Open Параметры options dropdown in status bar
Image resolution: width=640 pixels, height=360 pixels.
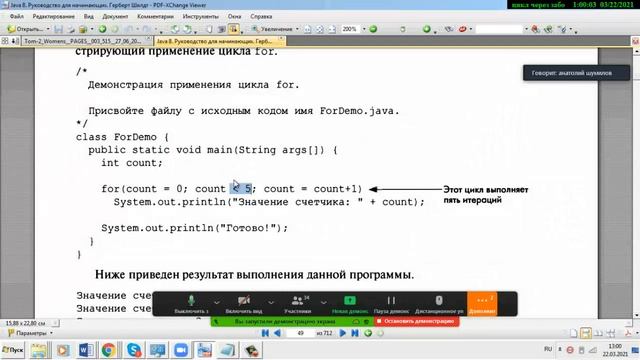pos(31,333)
